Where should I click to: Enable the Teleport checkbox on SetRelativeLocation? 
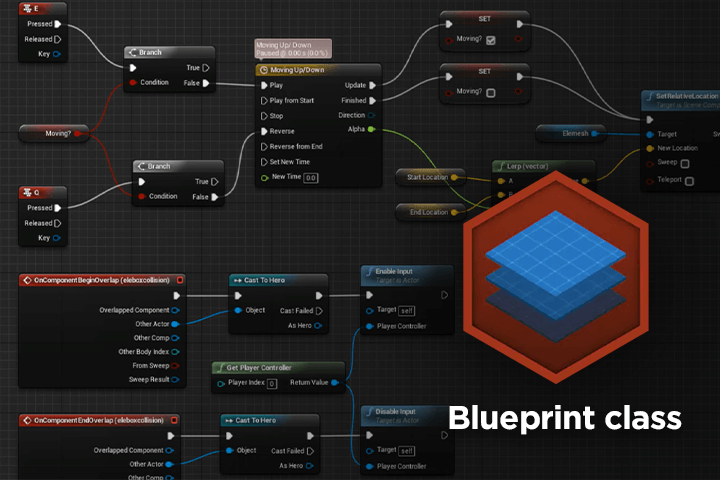point(689,181)
